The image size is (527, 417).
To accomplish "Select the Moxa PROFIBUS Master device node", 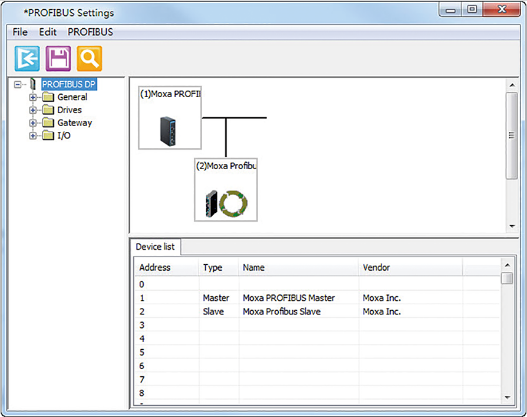I will point(170,118).
